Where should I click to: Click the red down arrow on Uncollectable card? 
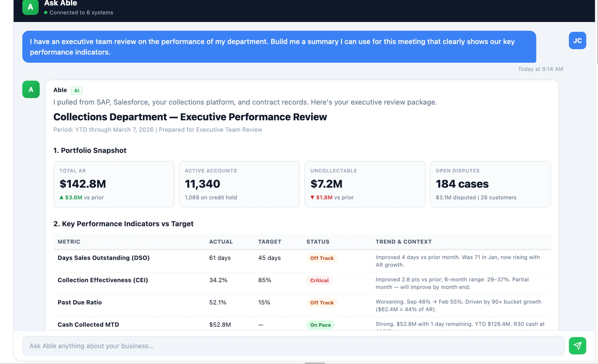click(x=312, y=197)
